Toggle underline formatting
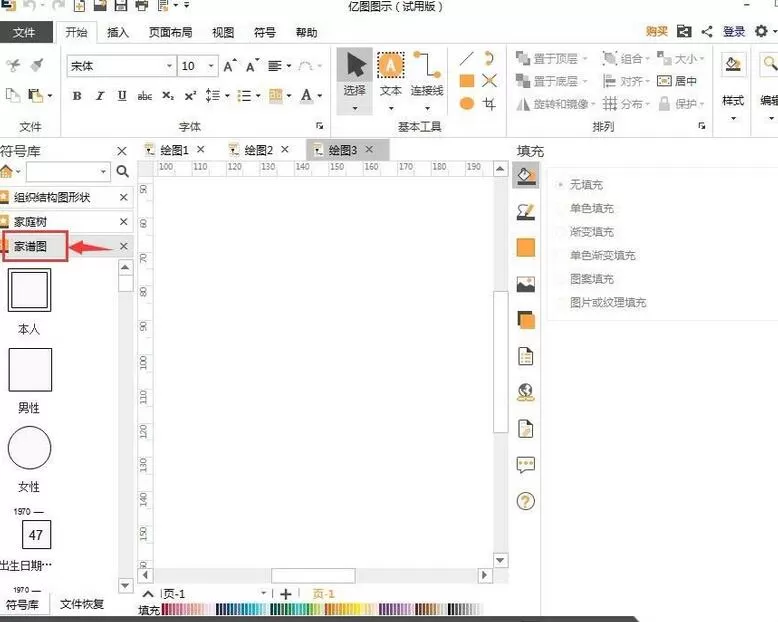778x622 pixels. 122,96
